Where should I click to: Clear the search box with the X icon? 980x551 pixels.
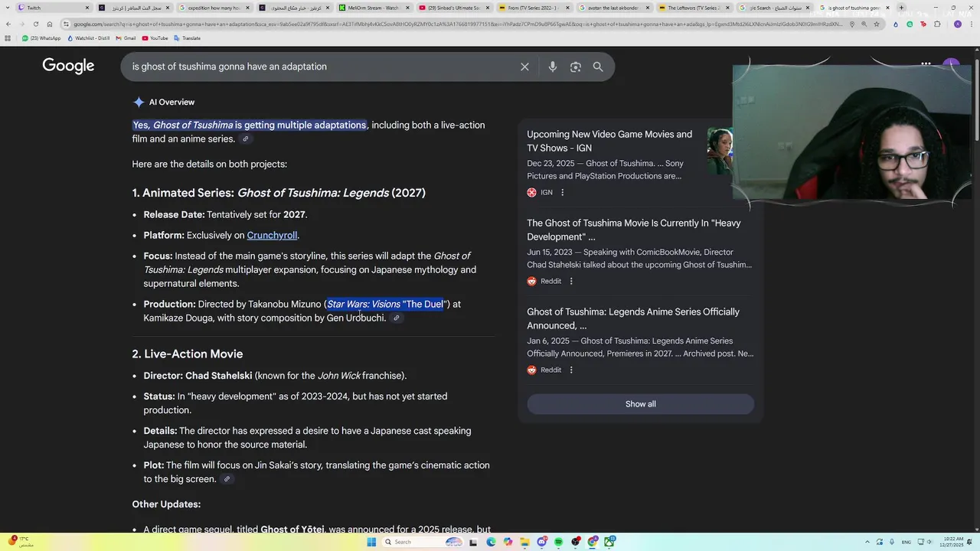coord(524,67)
